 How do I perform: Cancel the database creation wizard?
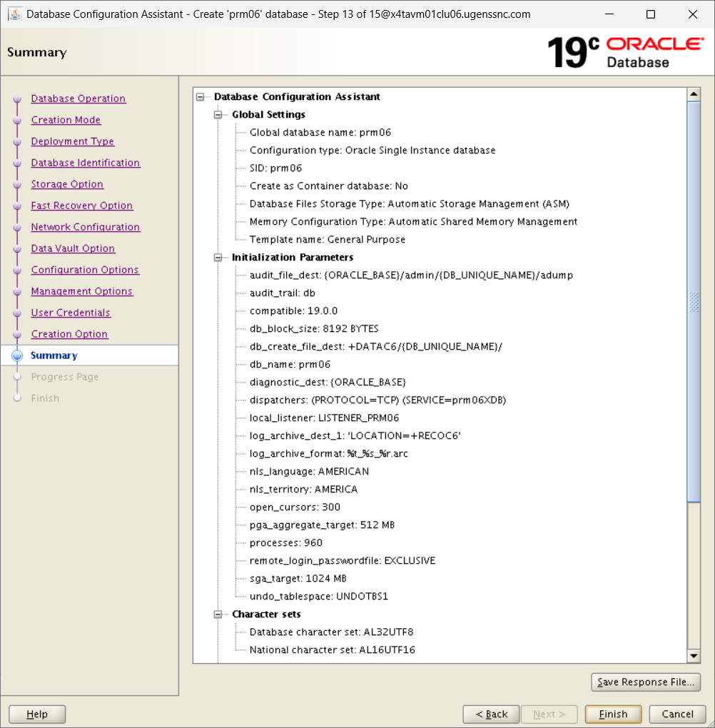pyautogui.click(x=677, y=714)
